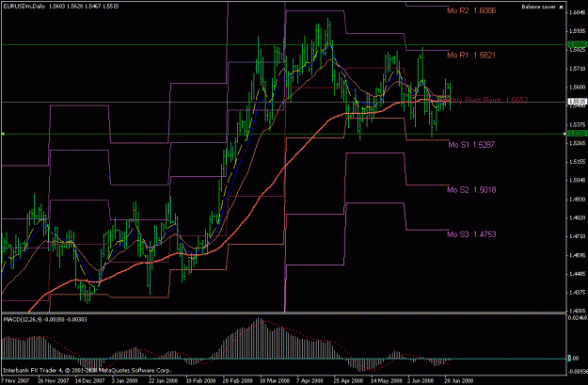Click the 3 Jan 2008 date label
588x385 pixels.
(124, 380)
